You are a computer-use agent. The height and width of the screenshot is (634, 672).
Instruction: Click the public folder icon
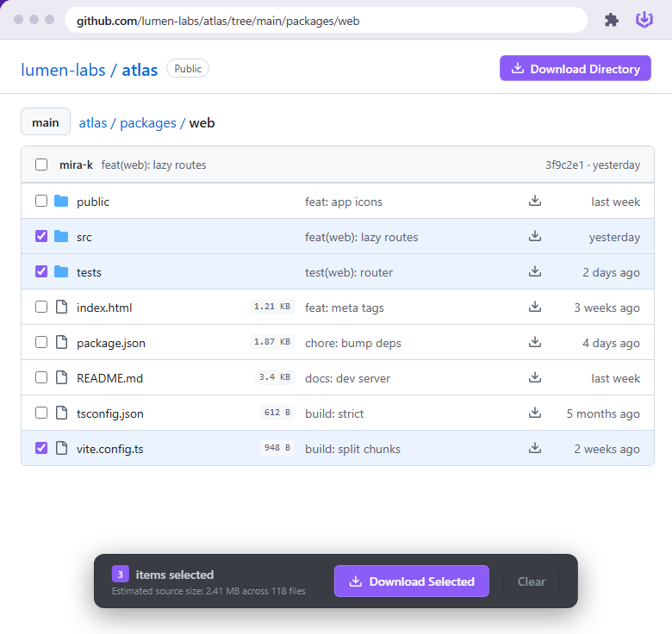[x=61, y=201]
